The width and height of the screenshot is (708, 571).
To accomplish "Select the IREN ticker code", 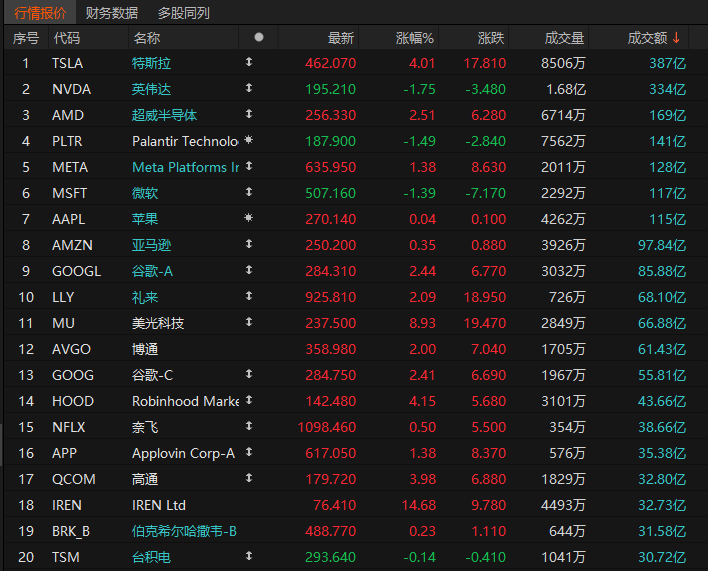I will [66, 505].
